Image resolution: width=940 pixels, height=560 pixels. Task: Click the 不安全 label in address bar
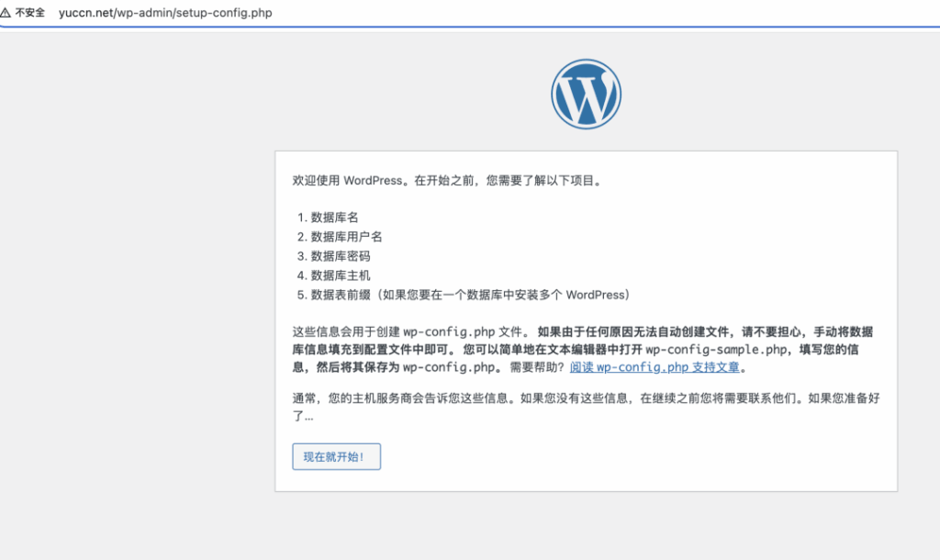click(x=30, y=13)
